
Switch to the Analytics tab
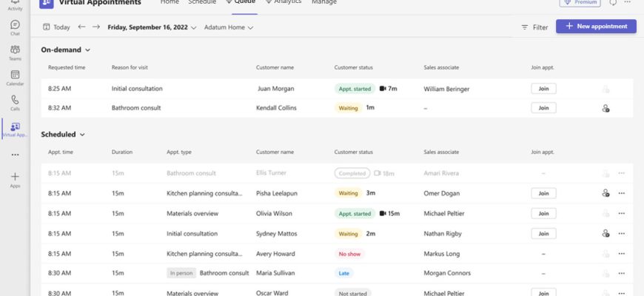click(284, 2)
